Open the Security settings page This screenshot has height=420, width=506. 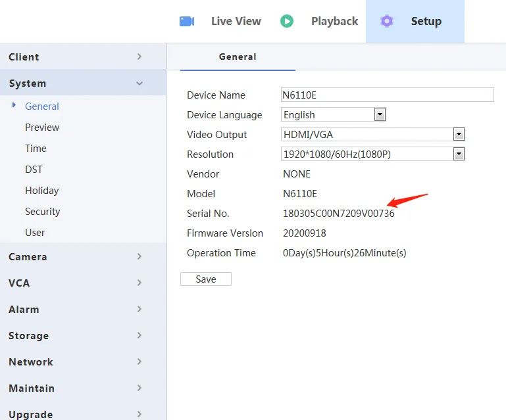[x=43, y=212]
